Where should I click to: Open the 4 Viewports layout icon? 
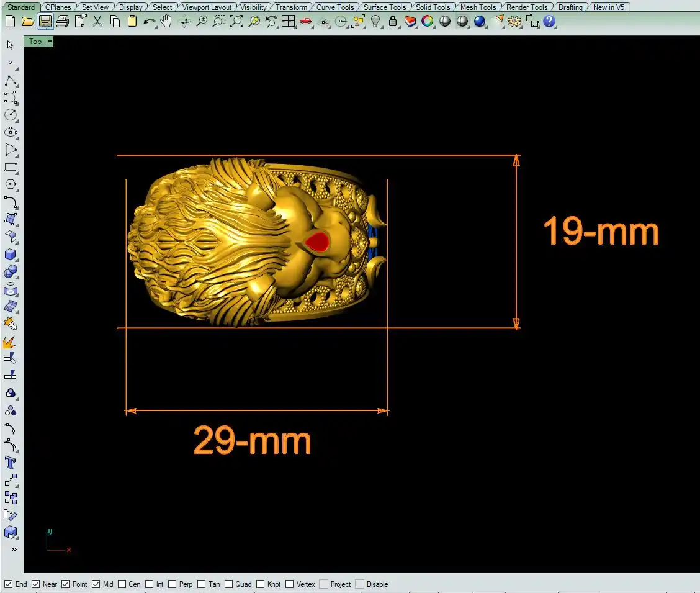click(288, 22)
